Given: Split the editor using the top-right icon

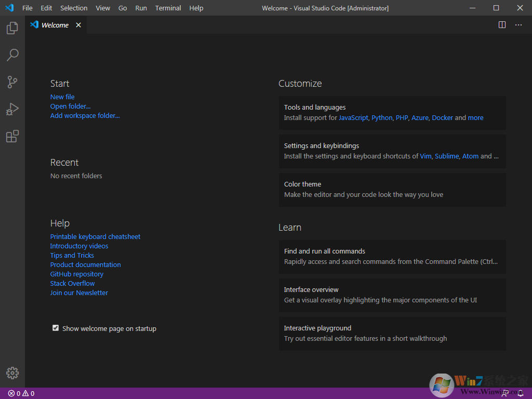Looking at the screenshot, I should click(502, 24).
